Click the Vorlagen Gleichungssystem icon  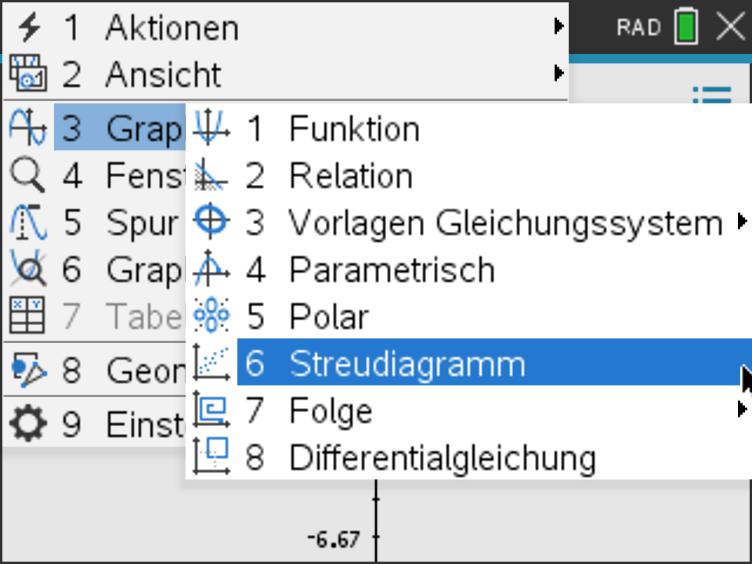coord(212,222)
